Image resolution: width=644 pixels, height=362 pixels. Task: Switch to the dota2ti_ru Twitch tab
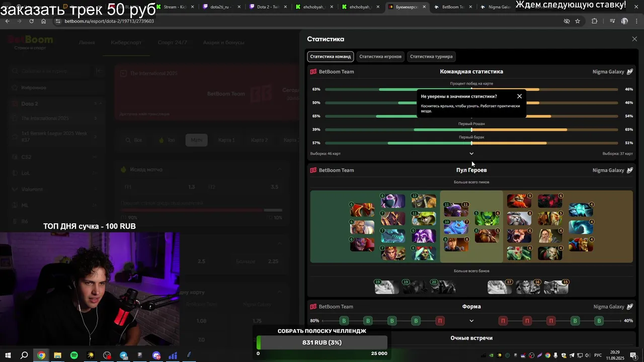221,7
